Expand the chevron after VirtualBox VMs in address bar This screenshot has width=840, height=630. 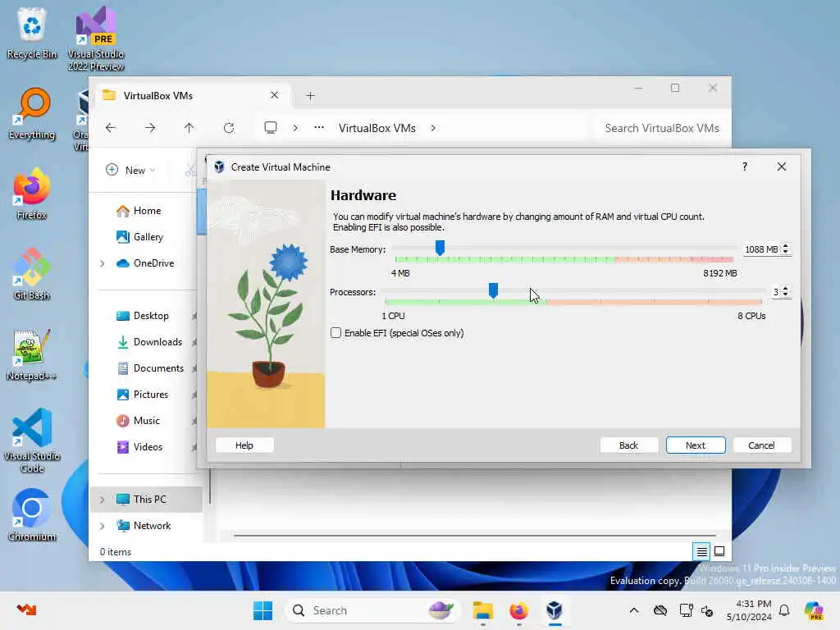tap(433, 128)
